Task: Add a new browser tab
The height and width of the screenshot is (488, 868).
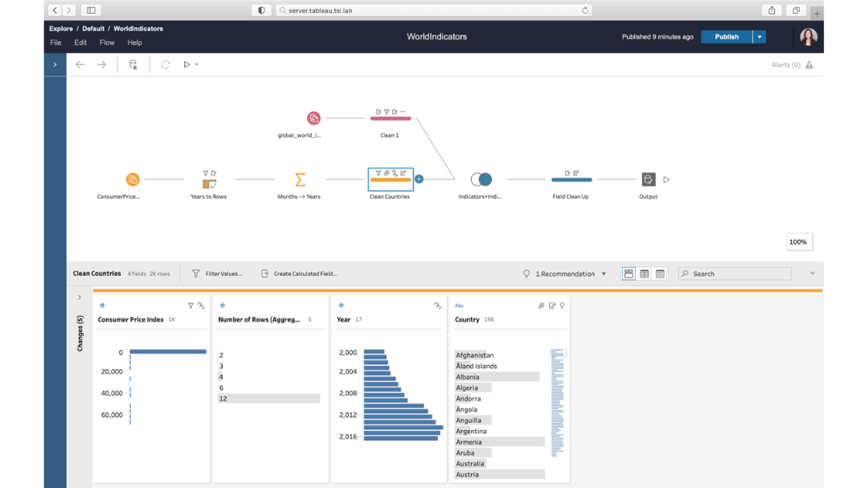Action: [x=817, y=14]
